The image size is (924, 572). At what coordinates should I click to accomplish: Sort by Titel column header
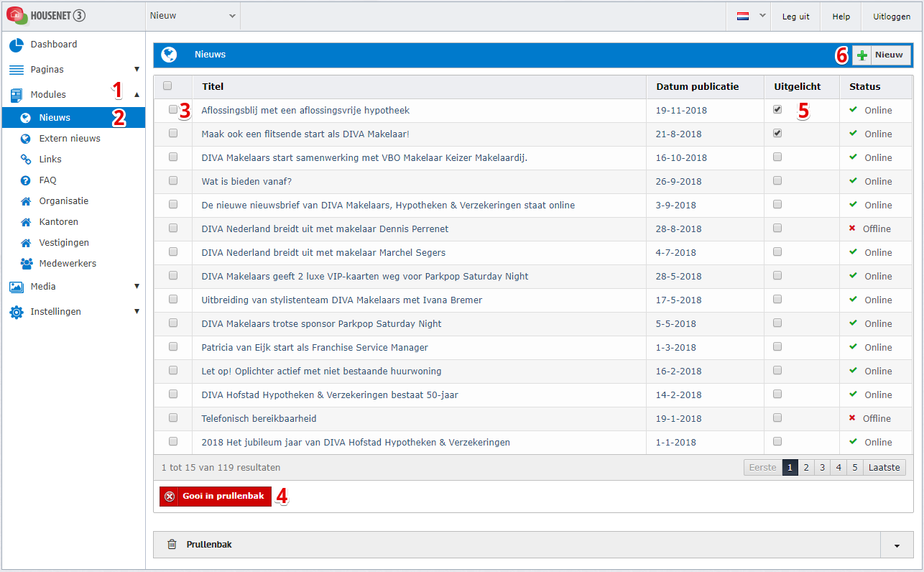[213, 87]
